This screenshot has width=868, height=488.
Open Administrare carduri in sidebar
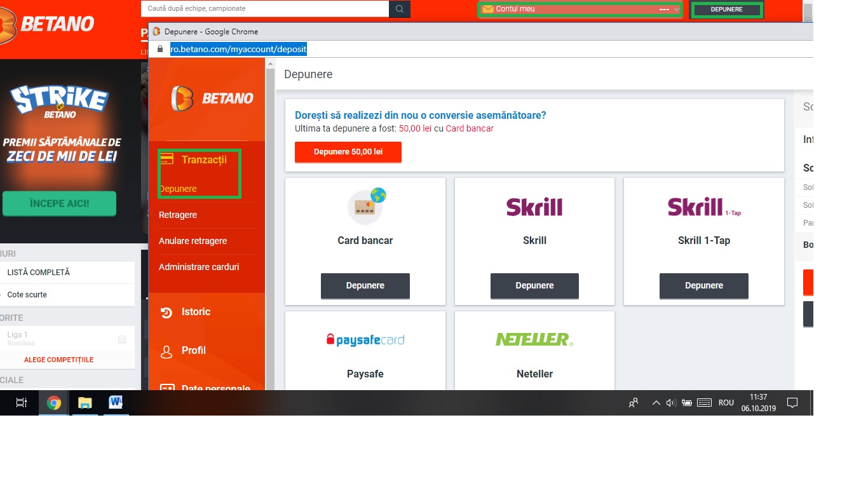pos(199,267)
